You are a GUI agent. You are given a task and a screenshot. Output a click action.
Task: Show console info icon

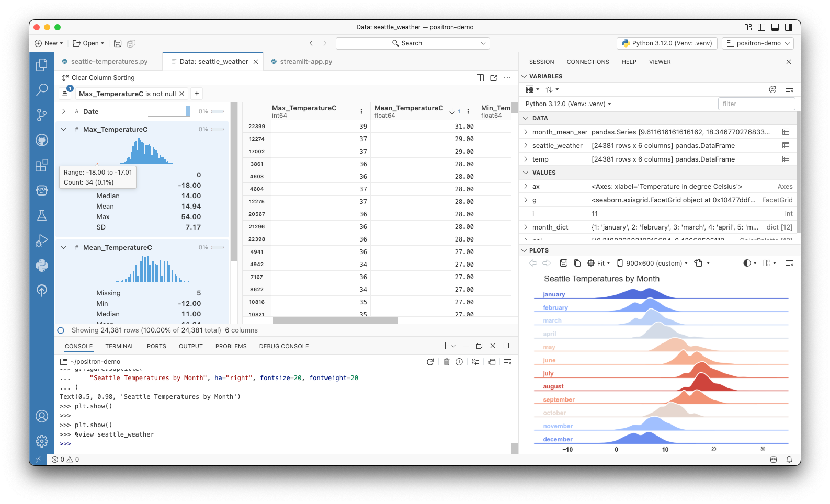tap(459, 362)
